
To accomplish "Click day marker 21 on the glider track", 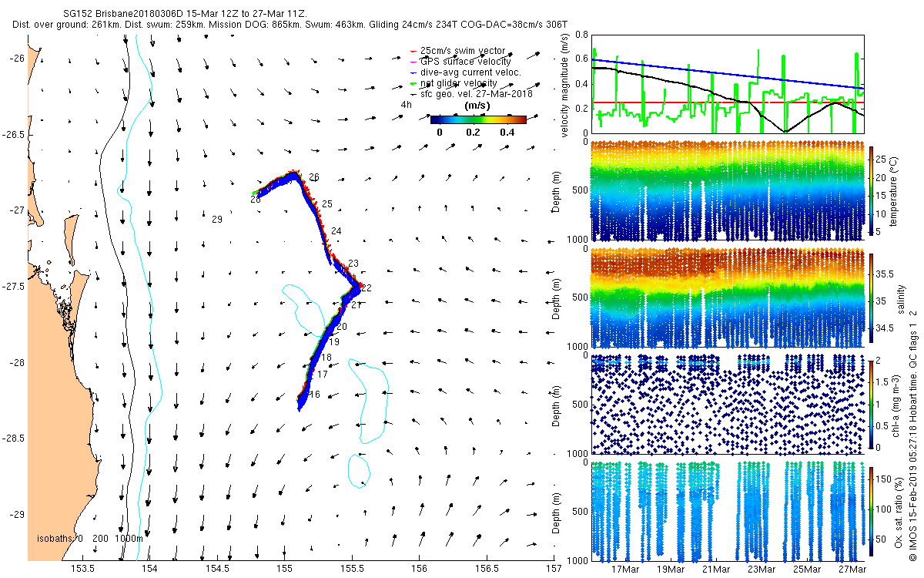I will coord(356,305).
